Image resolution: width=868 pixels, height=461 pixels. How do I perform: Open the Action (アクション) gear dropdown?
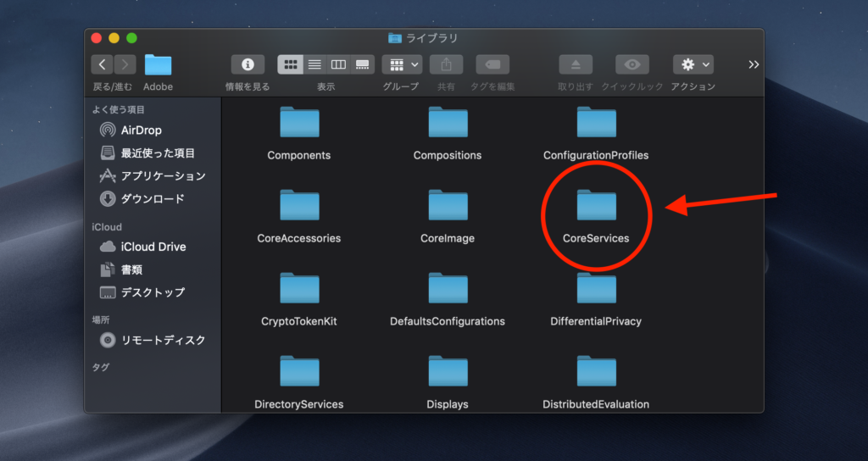pos(693,64)
